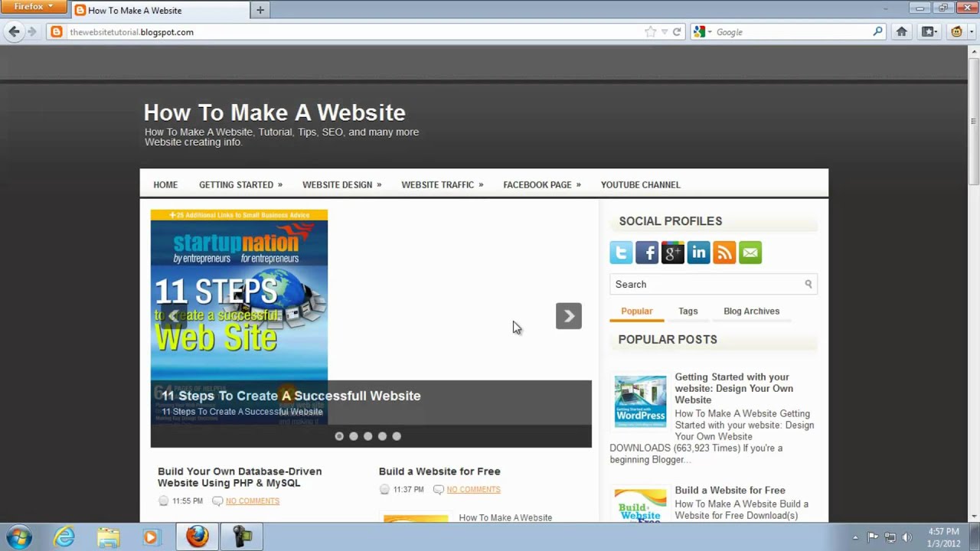Click the Google search box in toolbar

tap(789, 32)
